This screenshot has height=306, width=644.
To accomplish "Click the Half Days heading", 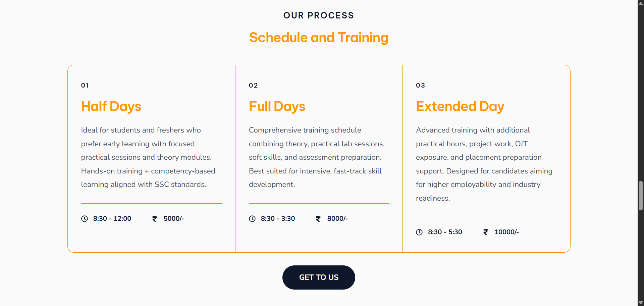I will (111, 106).
